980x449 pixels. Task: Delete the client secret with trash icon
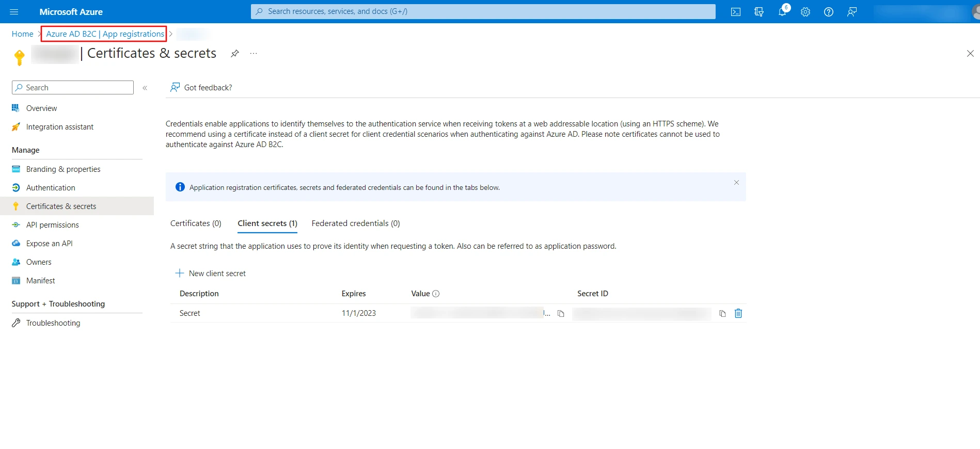tap(738, 313)
